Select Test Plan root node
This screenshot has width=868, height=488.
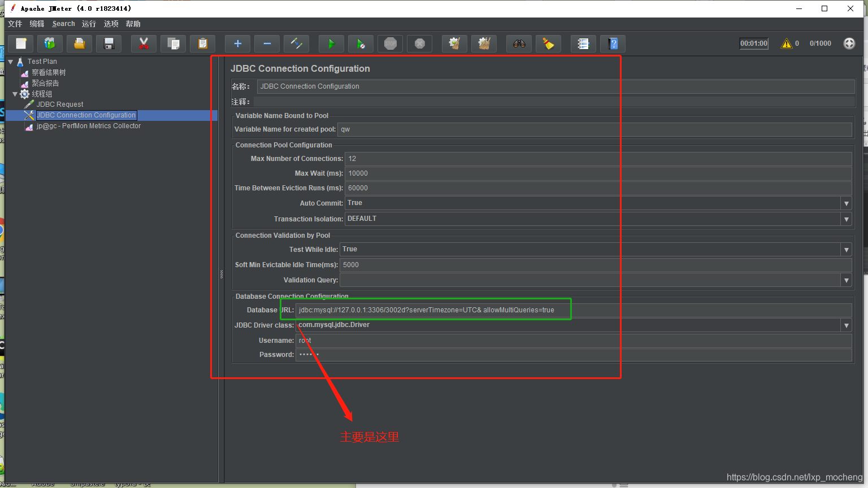[42, 62]
